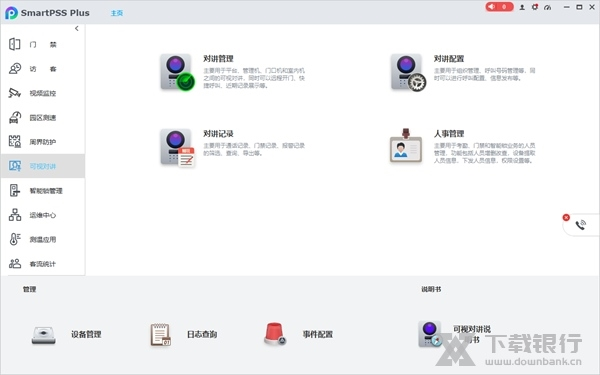Screen dimensions: 600x375
Task: Click the floating phone call icon
Action: coord(580,225)
